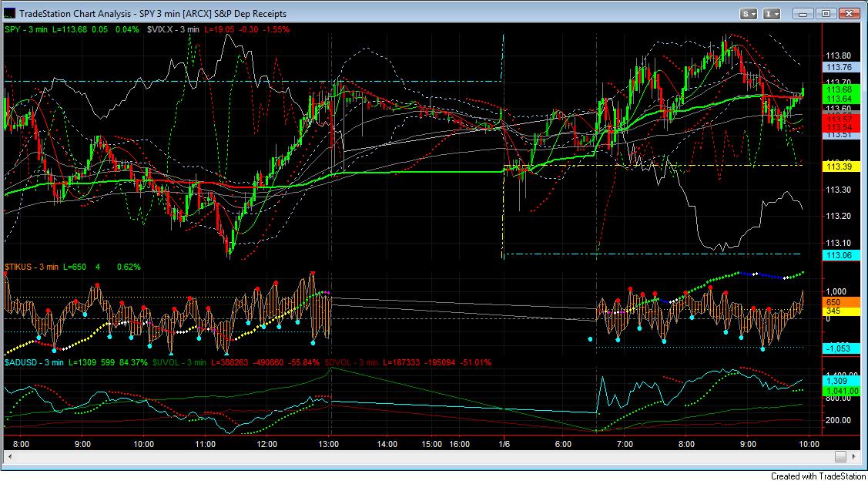Image resolution: width=868 pixels, height=481 pixels.
Task: Click the 11:00 time axis label
Action: [206, 444]
